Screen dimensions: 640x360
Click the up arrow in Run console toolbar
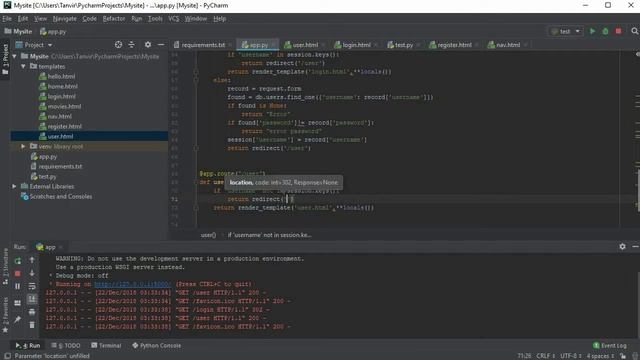[x=32, y=260]
